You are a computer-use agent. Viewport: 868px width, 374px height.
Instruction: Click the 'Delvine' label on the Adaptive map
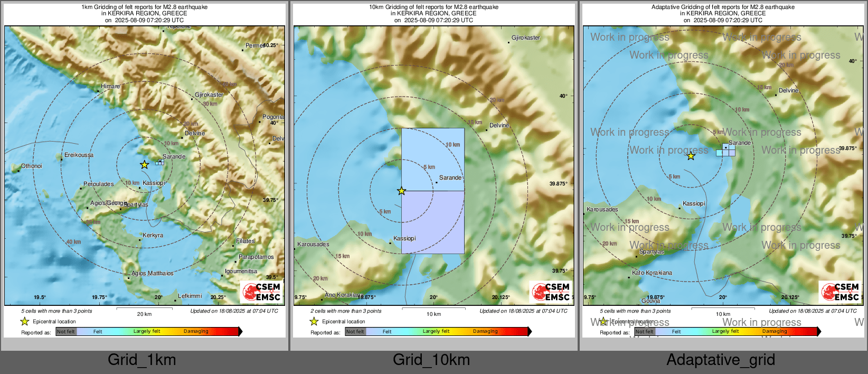(788, 90)
